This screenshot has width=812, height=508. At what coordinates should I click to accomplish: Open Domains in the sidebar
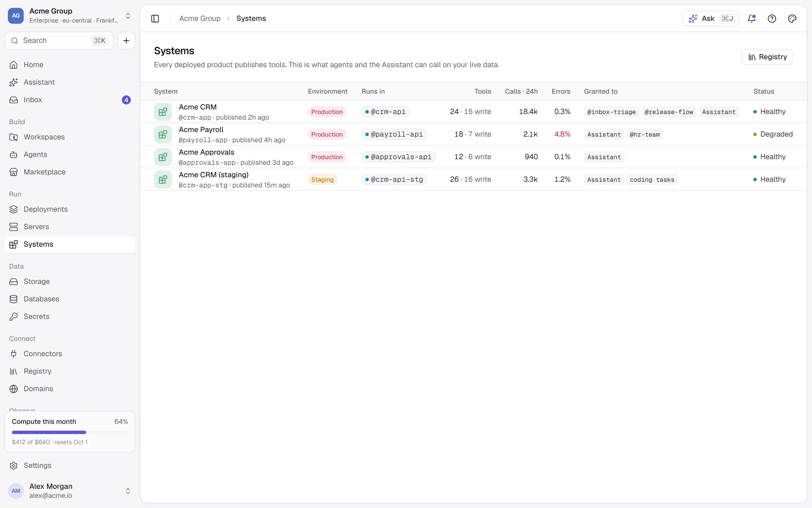[x=70, y=389]
